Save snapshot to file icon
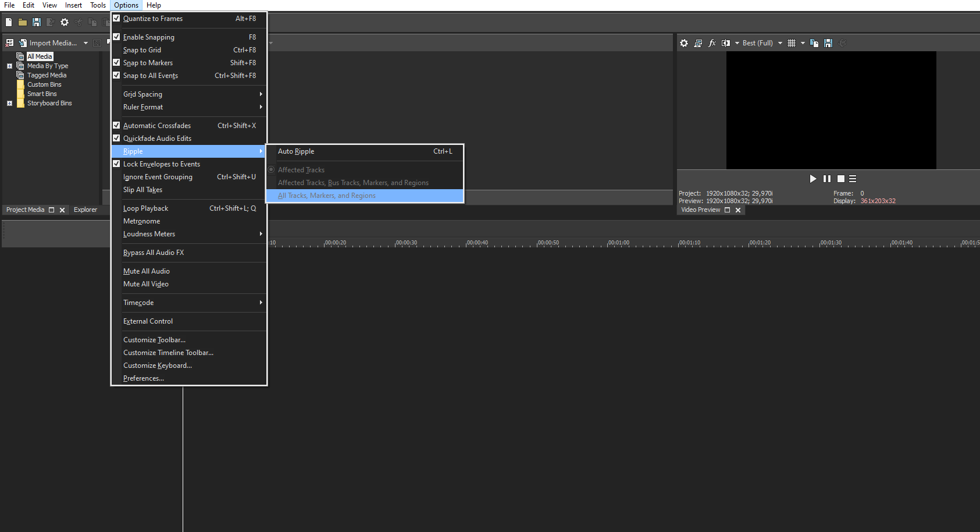The height and width of the screenshot is (532, 980). (x=828, y=43)
